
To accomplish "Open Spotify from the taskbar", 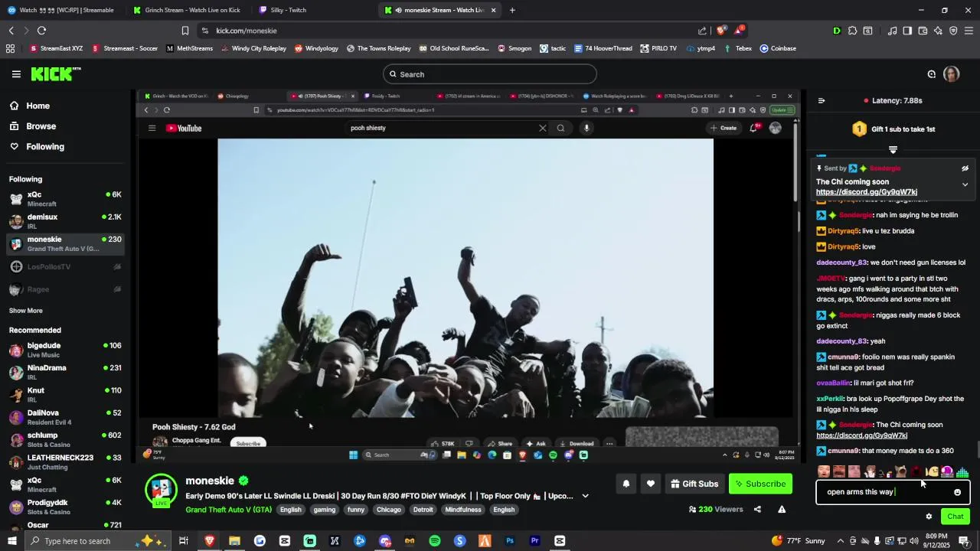I will click(435, 541).
